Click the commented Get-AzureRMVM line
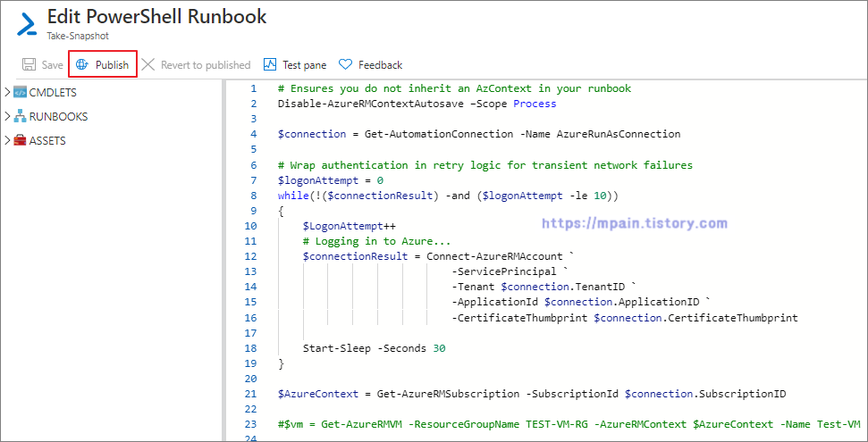 569,425
